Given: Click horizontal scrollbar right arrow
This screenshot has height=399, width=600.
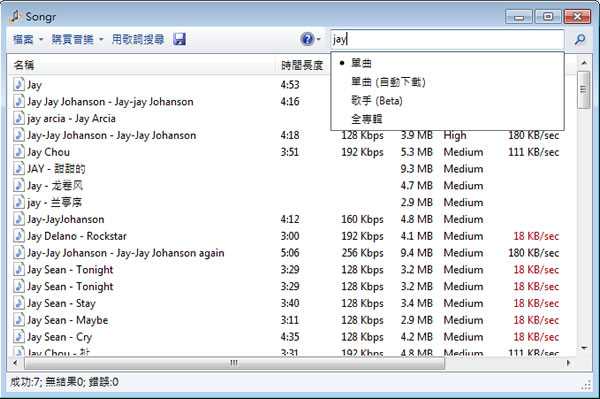Looking at the screenshot, I should coord(569,363).
